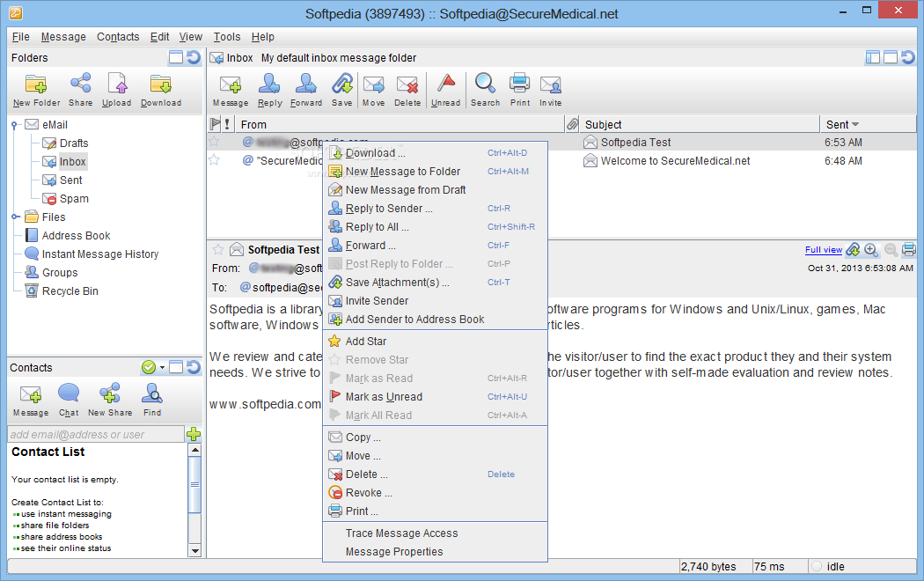Select Add Sender to Address Book
Image resolution: width=924 pixels, height=581 pixels.
click(435, 320)
